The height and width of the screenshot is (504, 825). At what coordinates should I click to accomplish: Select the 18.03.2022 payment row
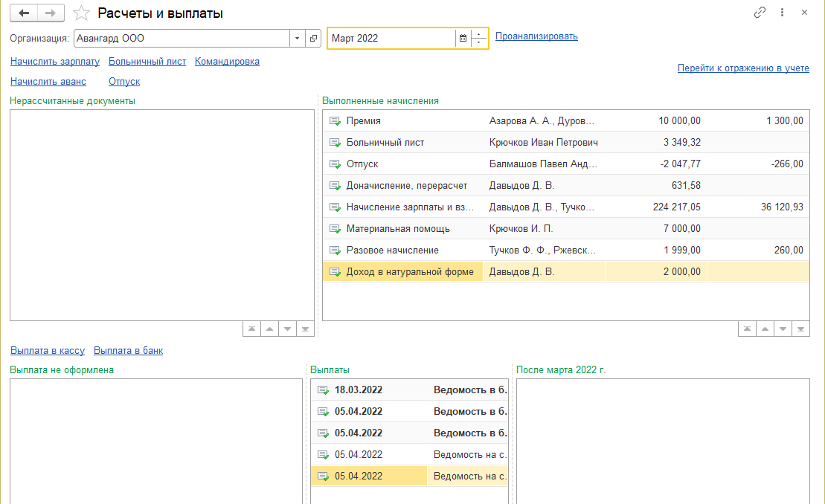tap(409, 390)
